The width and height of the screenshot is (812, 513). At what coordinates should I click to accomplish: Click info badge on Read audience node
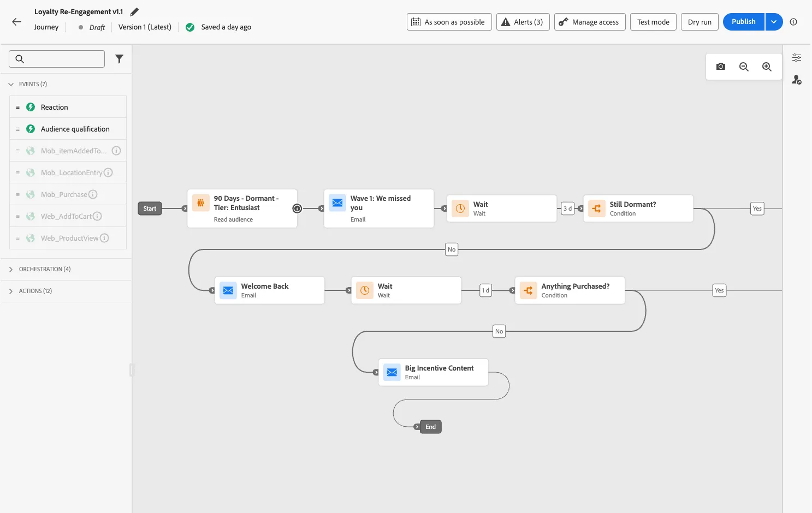297,208
